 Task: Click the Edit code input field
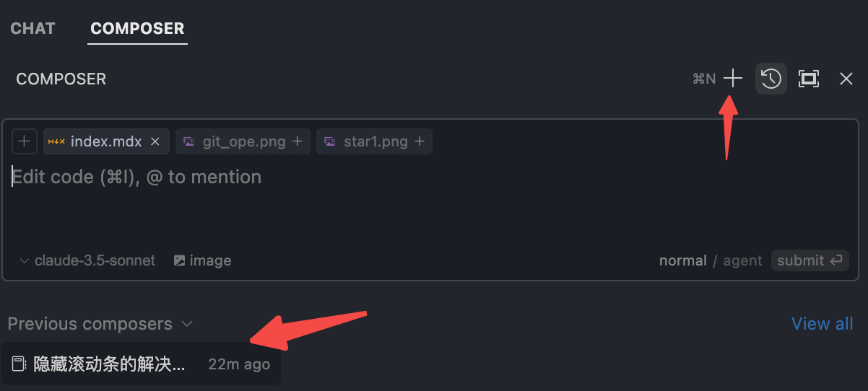click(361, 202)
